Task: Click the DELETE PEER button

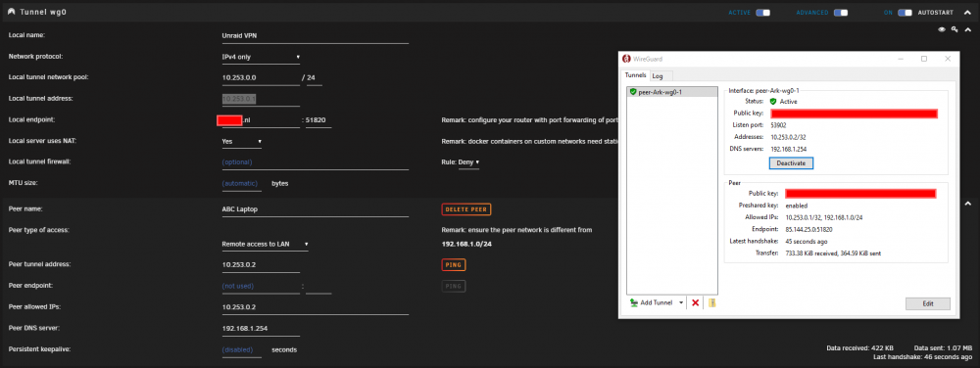Action: tap(465, 209)
